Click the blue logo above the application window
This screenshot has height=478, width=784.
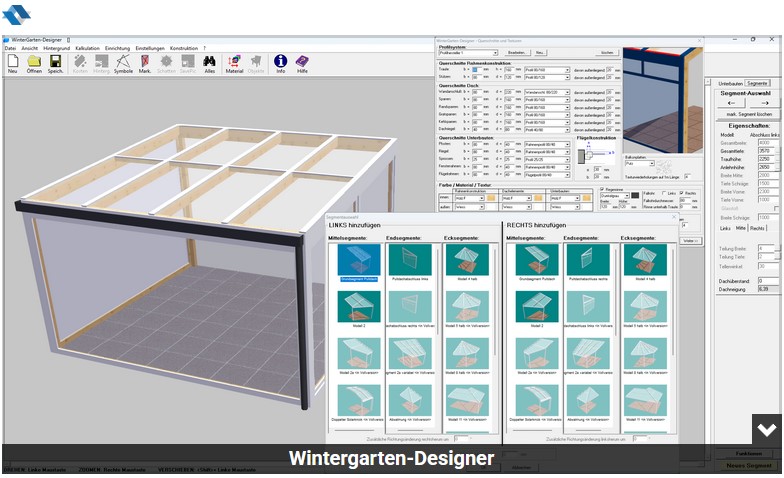(16, 15)
